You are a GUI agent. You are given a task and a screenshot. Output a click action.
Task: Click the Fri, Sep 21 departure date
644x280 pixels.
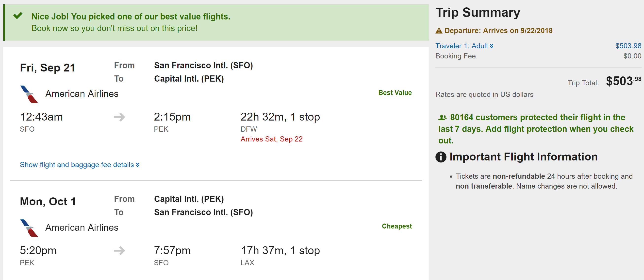coord(48,68)
